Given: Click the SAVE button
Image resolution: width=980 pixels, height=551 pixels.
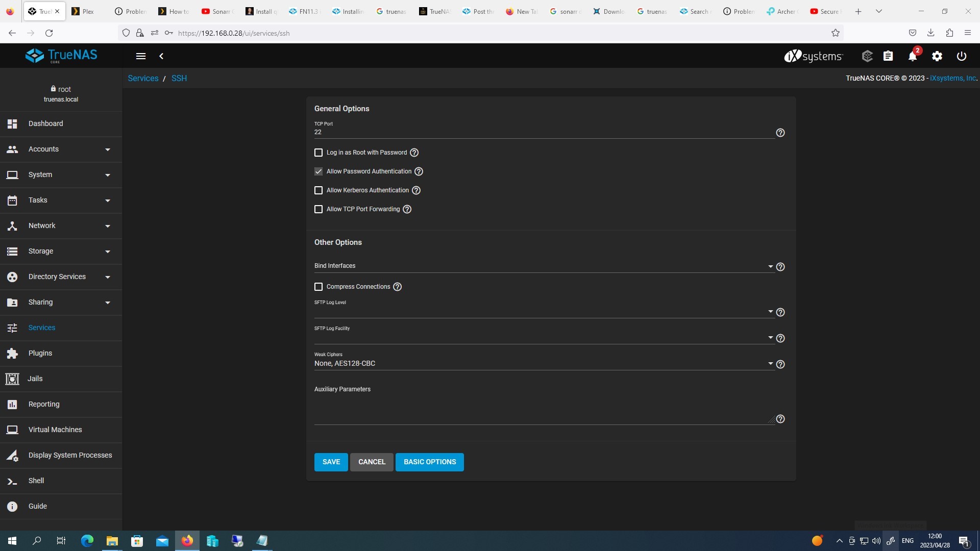Looking at the screenshot, I should point(331,462).
